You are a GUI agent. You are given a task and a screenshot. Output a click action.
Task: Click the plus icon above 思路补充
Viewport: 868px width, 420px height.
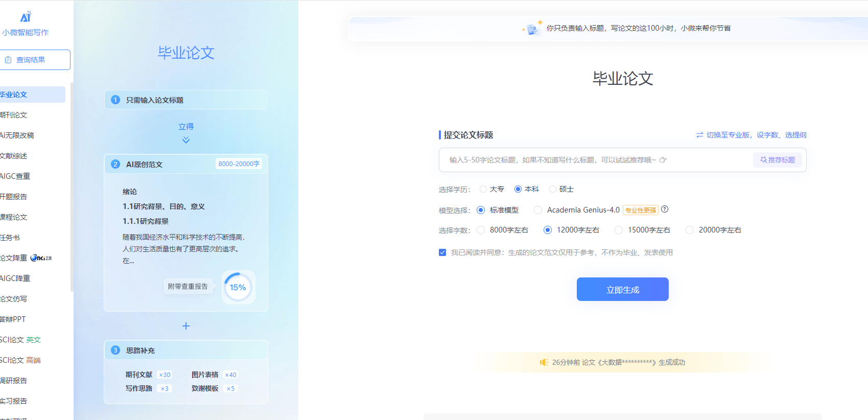click(186, 326)
